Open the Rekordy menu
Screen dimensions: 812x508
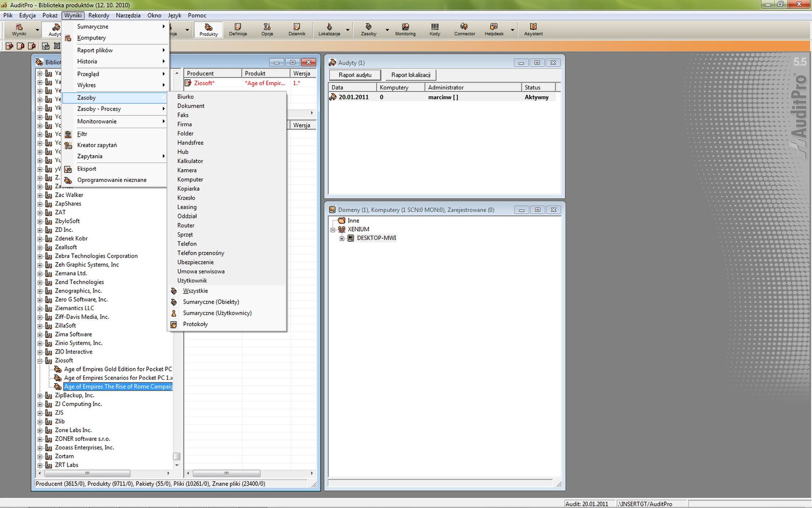99,15
